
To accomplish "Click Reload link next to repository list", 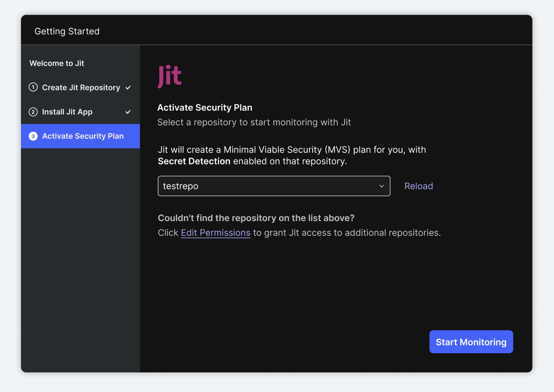I will click(x=418, y=186).
